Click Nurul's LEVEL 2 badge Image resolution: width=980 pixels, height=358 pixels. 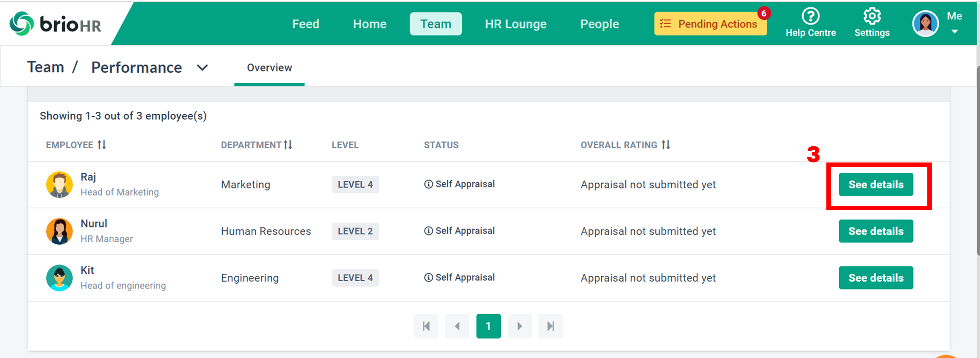point(355,231)
